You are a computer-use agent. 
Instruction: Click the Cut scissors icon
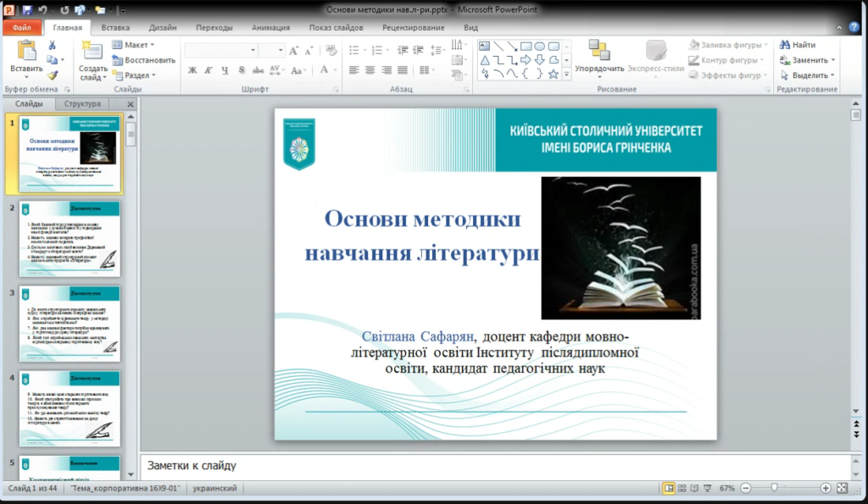tap(53, 46)
